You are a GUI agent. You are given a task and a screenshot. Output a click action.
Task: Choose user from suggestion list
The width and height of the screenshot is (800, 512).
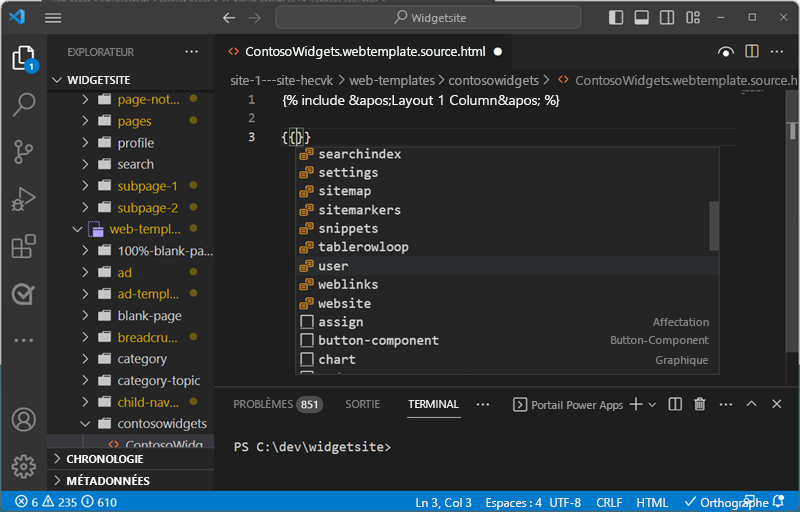(507, 266)
